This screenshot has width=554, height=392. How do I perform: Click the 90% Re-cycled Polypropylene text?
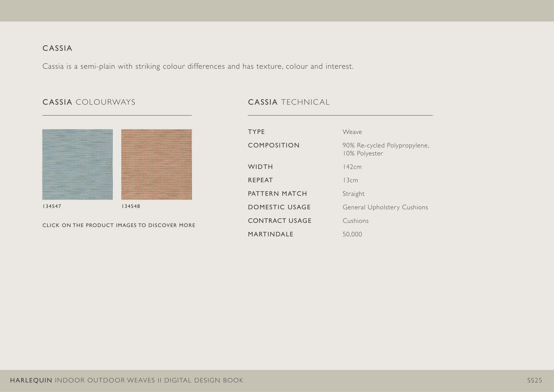point(386,145)
